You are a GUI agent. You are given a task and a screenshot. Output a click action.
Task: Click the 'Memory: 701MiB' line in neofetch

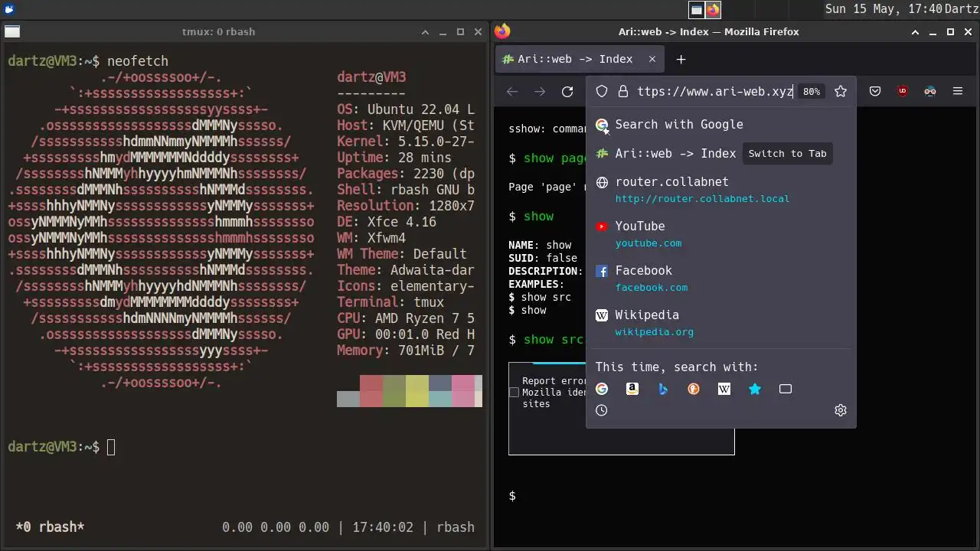406,350
